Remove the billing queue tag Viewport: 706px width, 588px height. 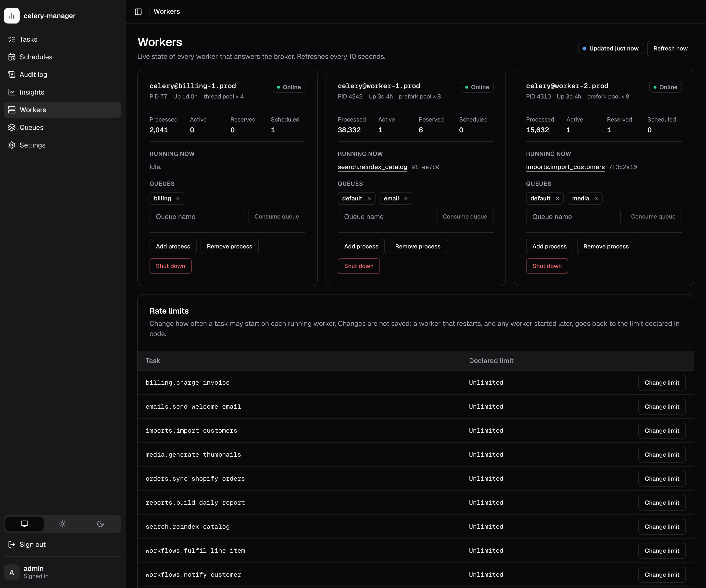[178, 199]
